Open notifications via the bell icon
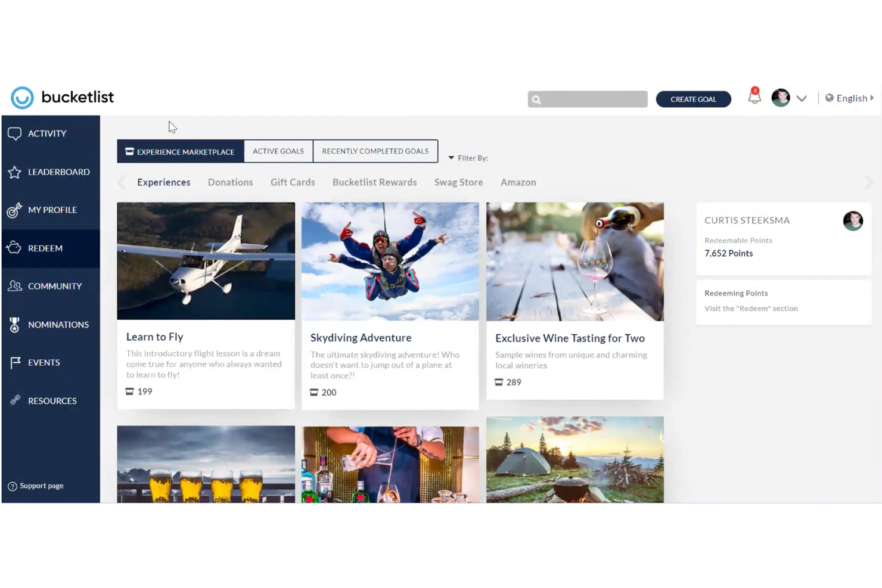Viewport: 882px width, 588px height. click(754, 98)
